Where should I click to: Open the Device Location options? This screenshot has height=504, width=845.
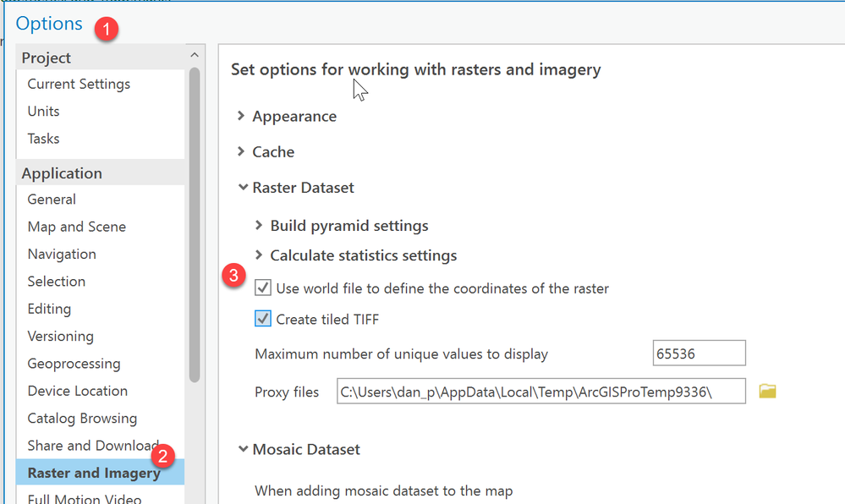(78, 391)
